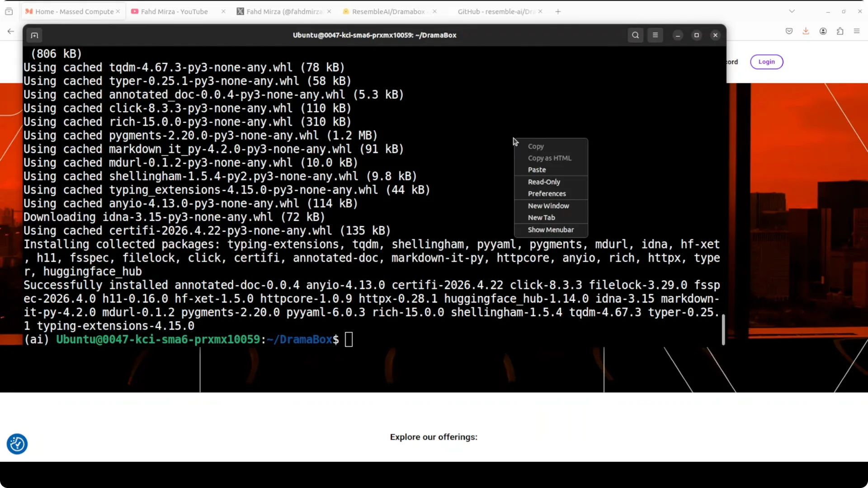Click the new tab icon in terminal titlebar
The image size is (868, 488).
point(34,35)
